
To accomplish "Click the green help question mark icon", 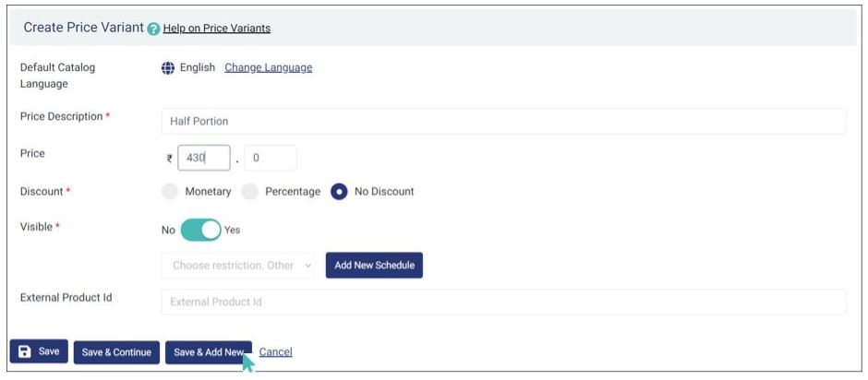I will [x=154, y=29].
